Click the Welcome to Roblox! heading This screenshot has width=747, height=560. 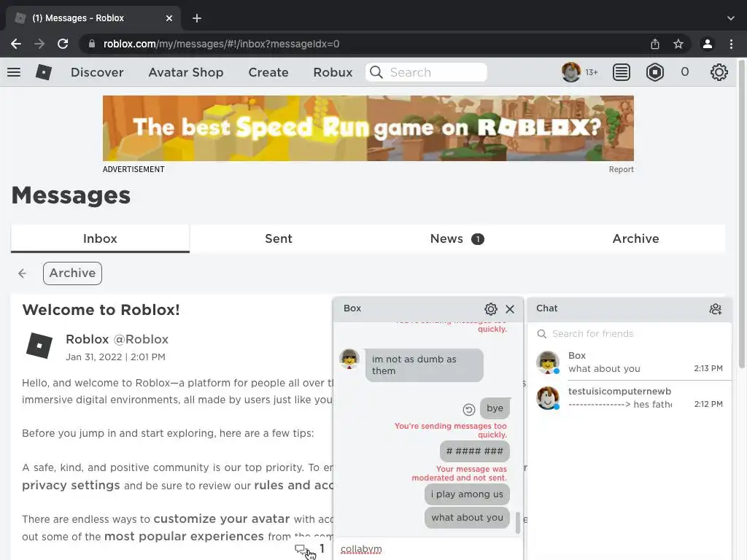click(x=101, y=309)
